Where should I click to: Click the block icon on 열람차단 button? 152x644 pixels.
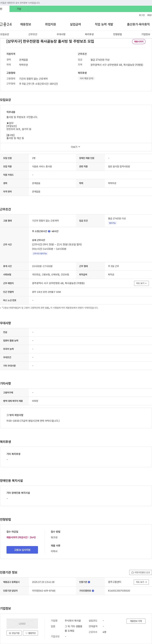26,633
